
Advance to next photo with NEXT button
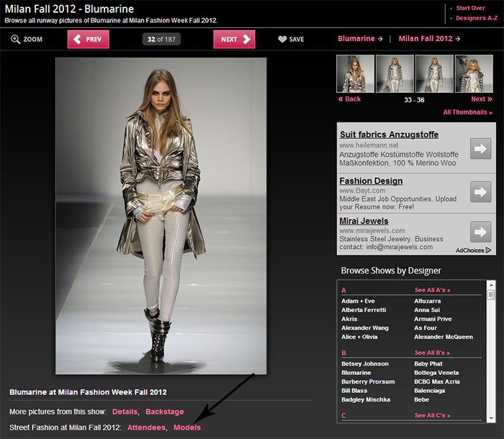(234, 40)
